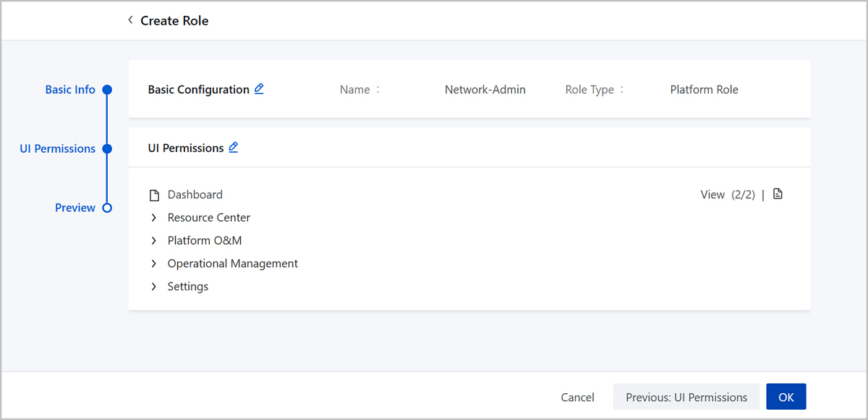Image resolution: width=868 pixels, height=420 pixels.
Task: Go to the Basic Info step
Action: pos(70,90)
